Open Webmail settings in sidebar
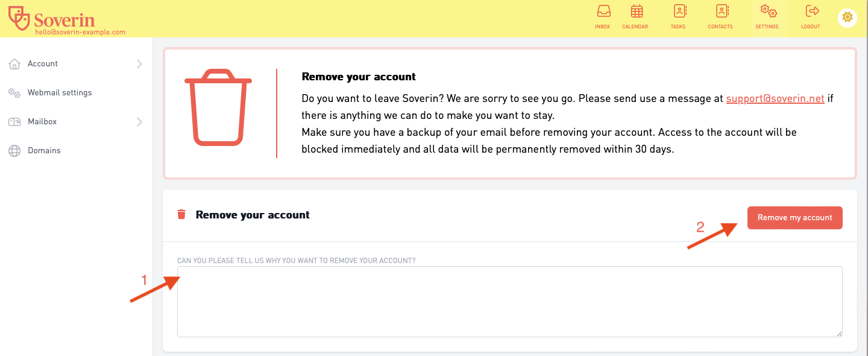868x356 pixels. (x=60, y=93)
